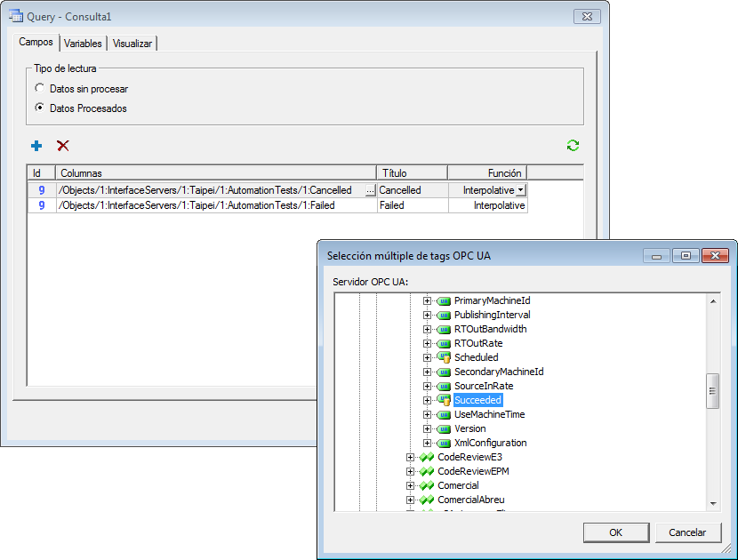Click the CodeReviewE3 green node icon
Screen dimensions: 738x560
click(x=427, y=457)
